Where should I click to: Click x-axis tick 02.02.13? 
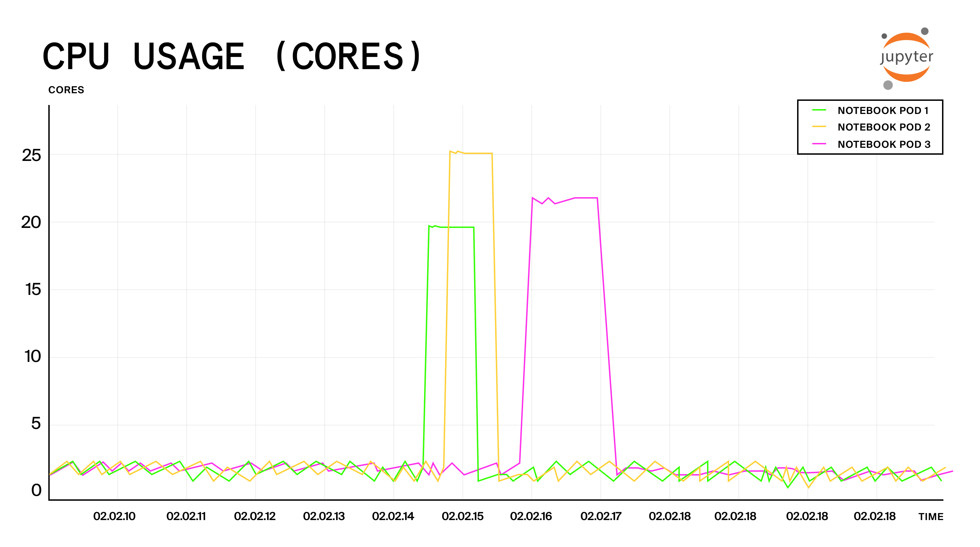324,516
